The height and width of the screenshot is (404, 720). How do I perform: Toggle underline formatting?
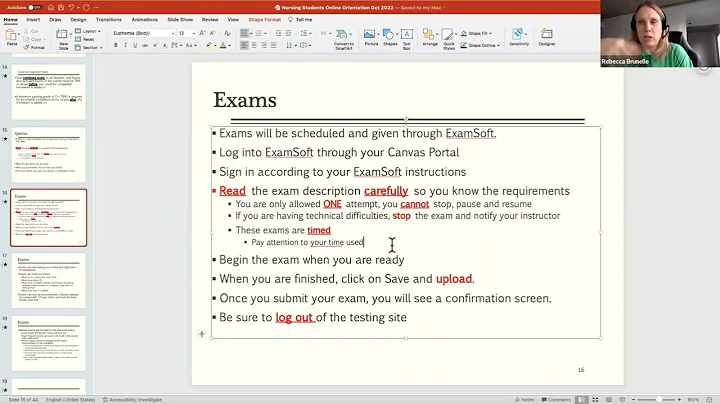[x=135, y=45]
